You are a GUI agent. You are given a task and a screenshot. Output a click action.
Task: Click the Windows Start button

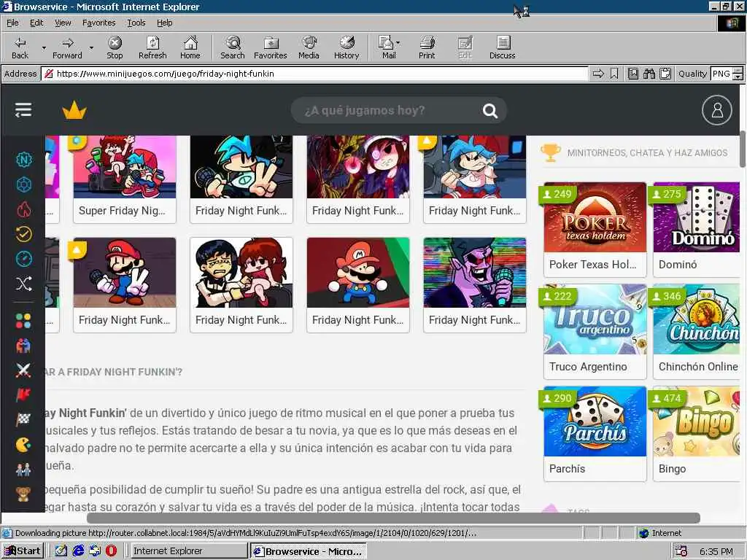click(x=23, y=551)
